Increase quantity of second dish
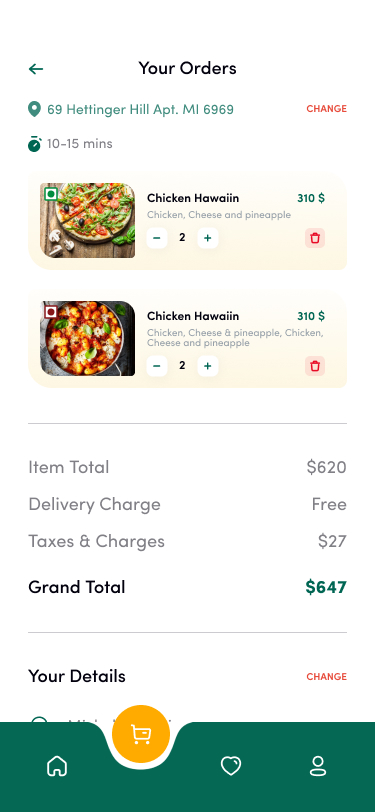 click(208, 366)
